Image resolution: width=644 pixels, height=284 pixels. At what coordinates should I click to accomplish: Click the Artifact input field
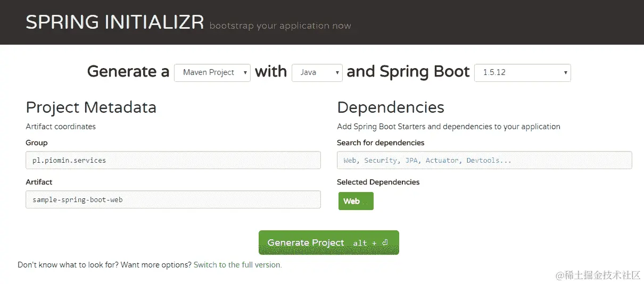click(x=173, y=199)
